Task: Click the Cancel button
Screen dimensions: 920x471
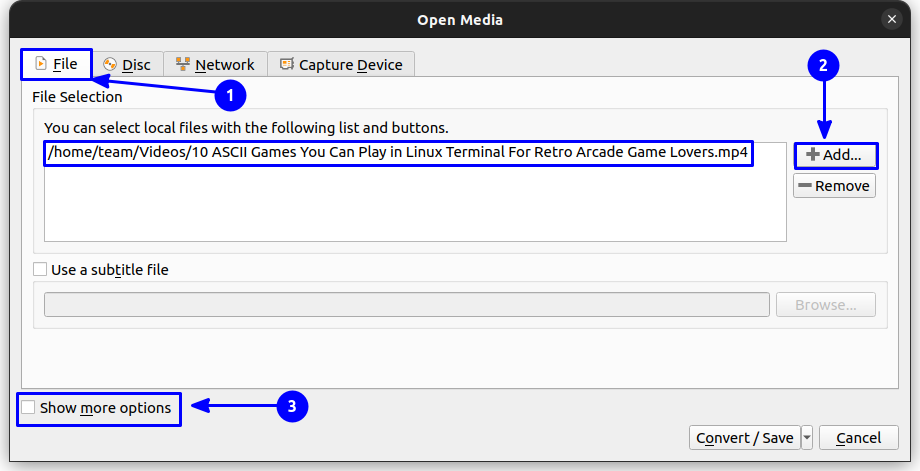Action: click(x=859, y=437)
